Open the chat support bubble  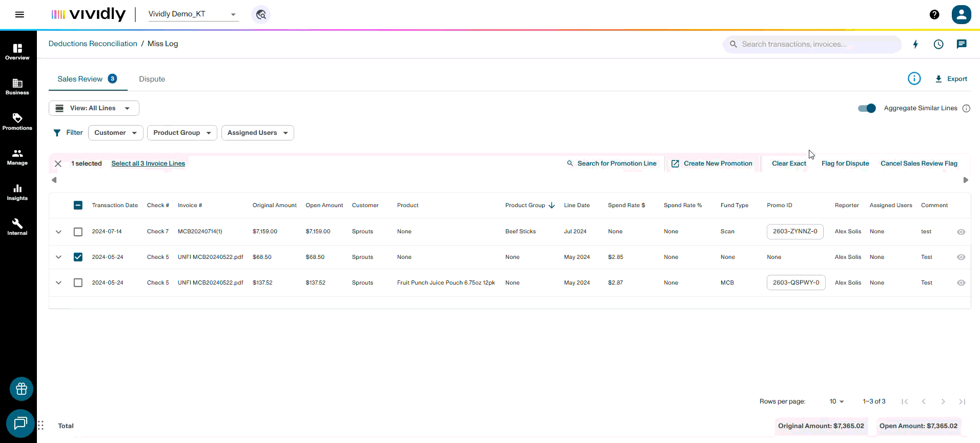tap(21, 424)
